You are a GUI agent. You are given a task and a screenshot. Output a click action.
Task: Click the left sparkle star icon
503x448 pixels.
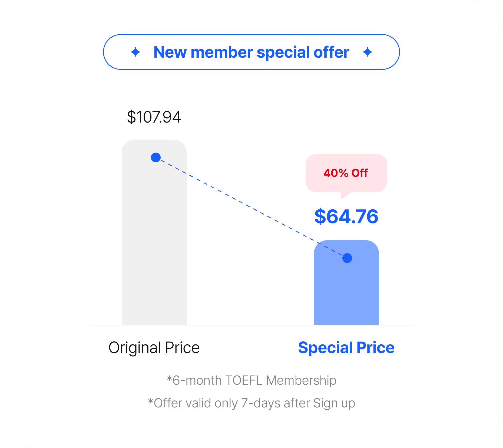point(135,52)
